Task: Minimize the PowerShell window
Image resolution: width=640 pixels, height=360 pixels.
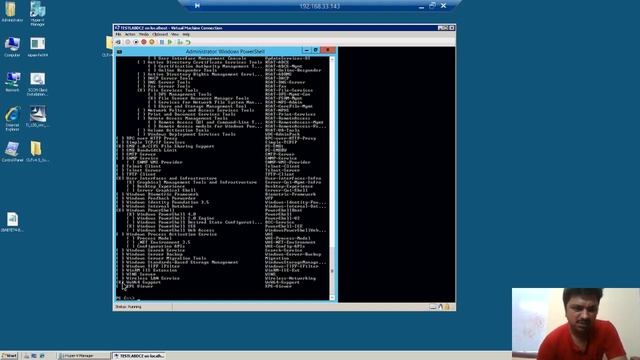Action: point(306,50)
